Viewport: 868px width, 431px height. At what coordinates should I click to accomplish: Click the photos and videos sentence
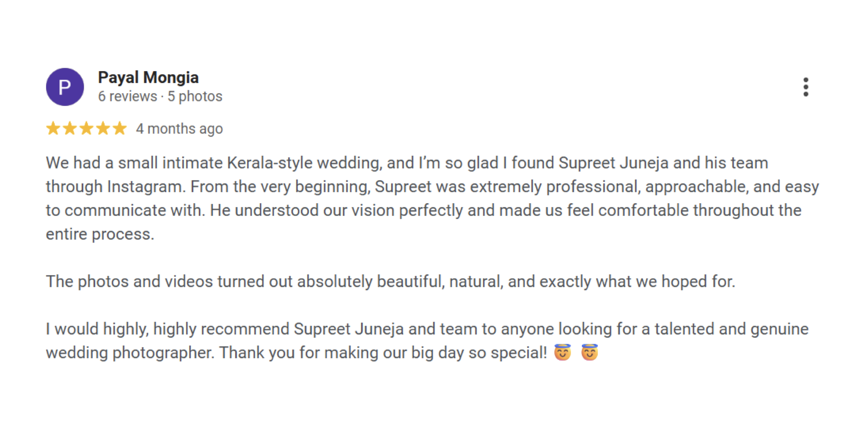coord(390,281)
